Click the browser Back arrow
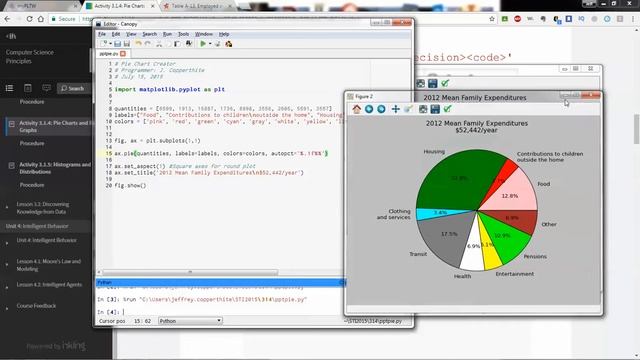Image resolution: width=640 pixels, height=360 pixels. coord(7,19)
